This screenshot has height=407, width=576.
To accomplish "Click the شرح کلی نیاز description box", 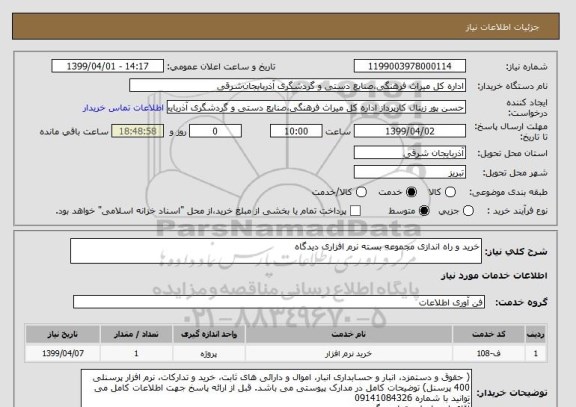I will coord(276,251).
